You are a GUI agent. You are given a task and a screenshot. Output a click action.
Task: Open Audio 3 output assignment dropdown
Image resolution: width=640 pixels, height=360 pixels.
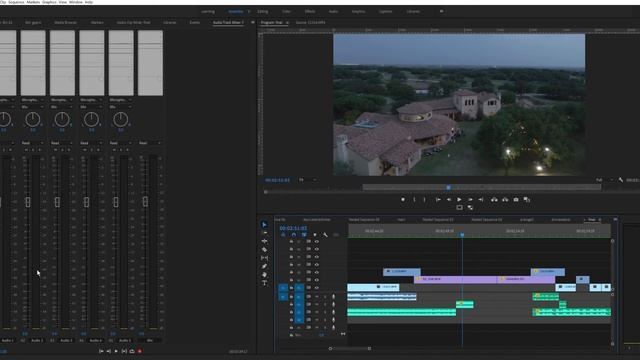[x=62, y=107]
